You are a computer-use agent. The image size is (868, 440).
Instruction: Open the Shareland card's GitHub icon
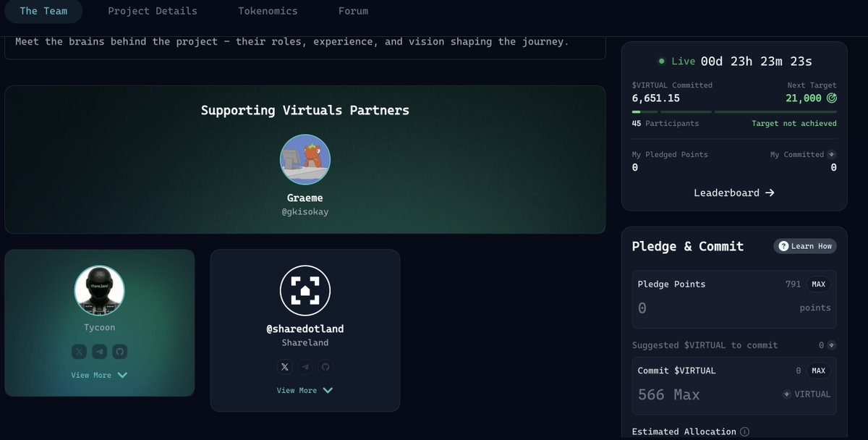click(325, 367)
